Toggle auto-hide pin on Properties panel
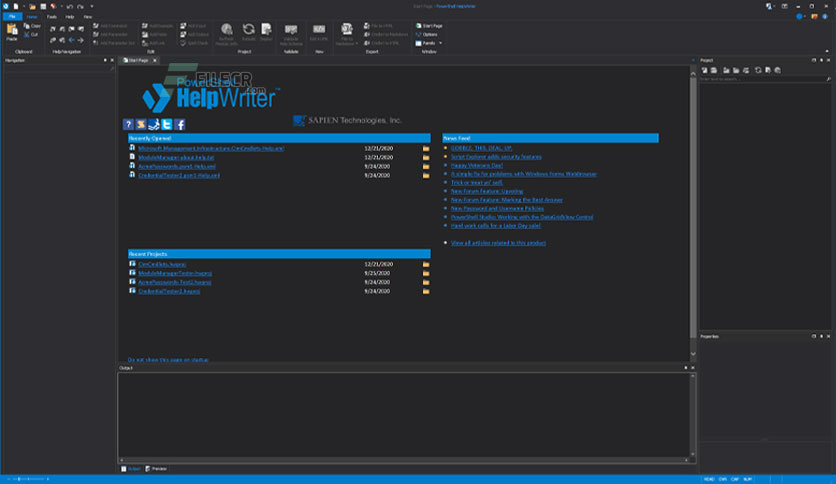This screenshot has height=484, width=836. click(x=821, y=336)
